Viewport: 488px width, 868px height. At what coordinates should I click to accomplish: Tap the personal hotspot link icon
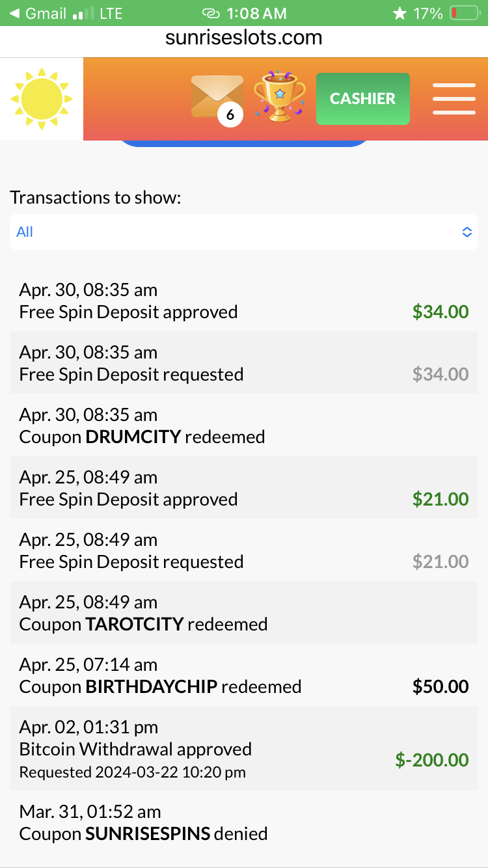(211, 13)
